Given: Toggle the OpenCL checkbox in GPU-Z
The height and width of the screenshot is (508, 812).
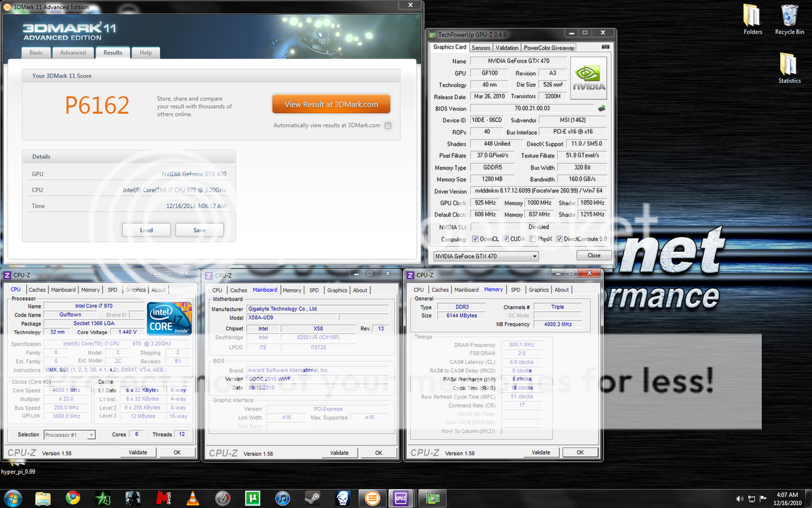Looking at the screenshot, I should tap(475, 239).
